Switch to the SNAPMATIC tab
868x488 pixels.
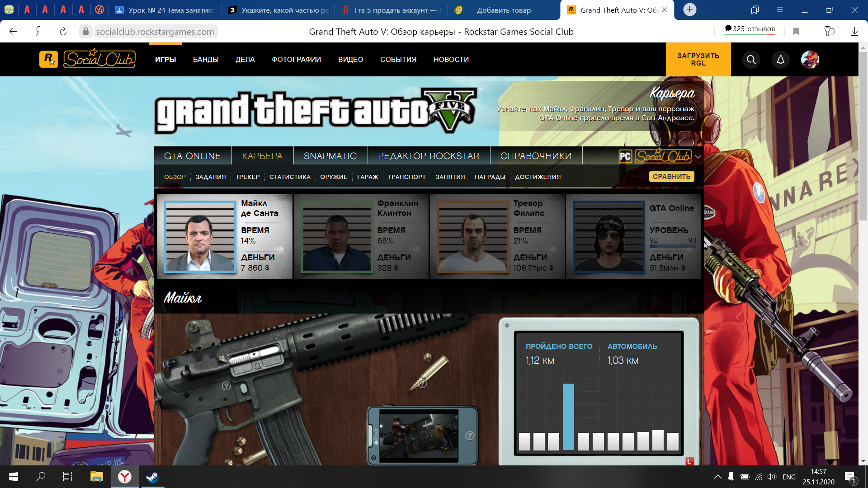[330, 156]
